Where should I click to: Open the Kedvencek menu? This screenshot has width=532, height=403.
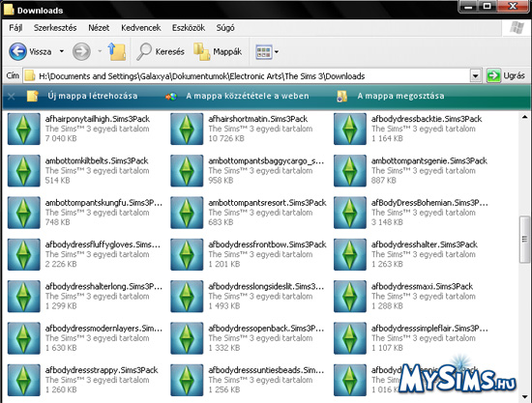pyautogui.click(x=141, y=28)
